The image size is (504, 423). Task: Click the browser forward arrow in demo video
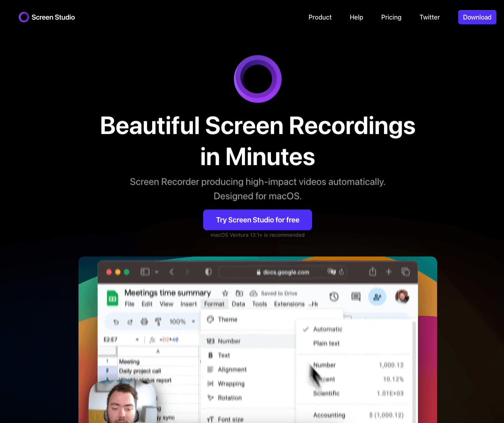click(x=187, y=272)
